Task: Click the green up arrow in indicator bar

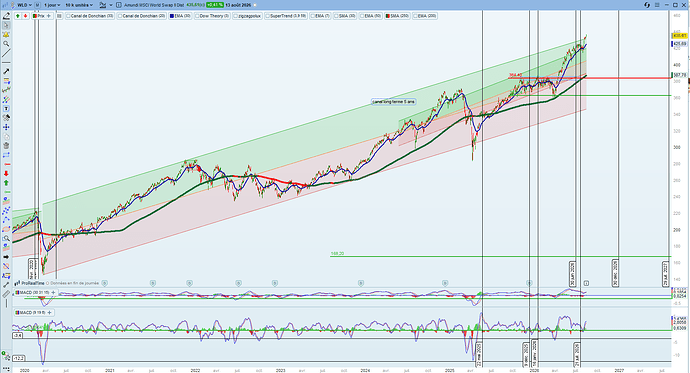Action: 18,16
